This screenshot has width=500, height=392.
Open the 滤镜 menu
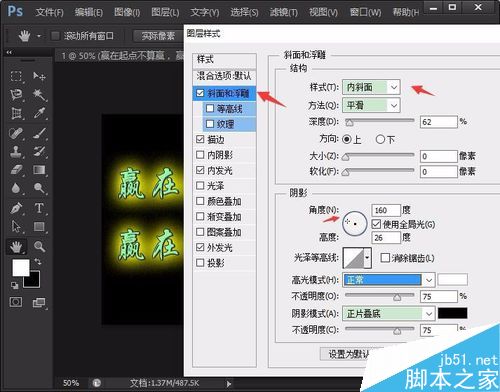(284, 12)
